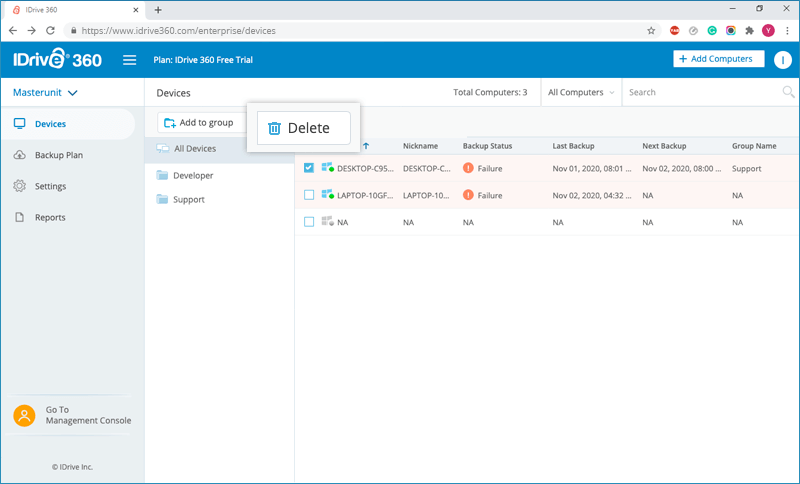This screenshot has width=800, height=484.
Task: Click the Windows icon of DESKTOP-C95 row
Action: (328, 167)
